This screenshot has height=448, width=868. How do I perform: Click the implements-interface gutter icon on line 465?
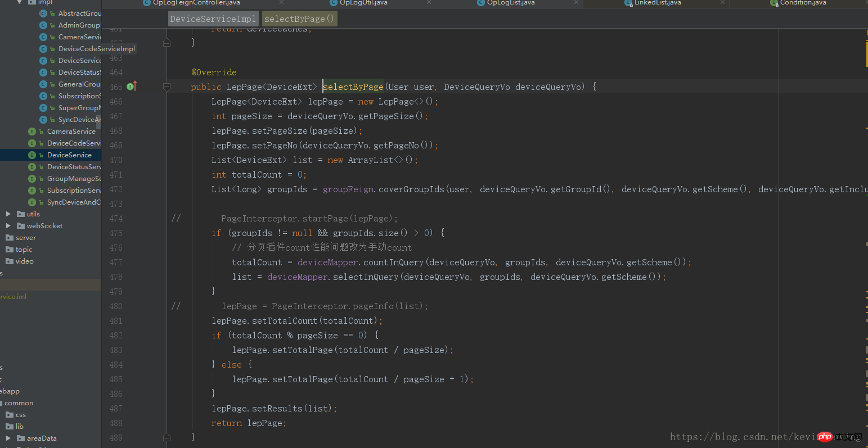(x=131, y=87)
